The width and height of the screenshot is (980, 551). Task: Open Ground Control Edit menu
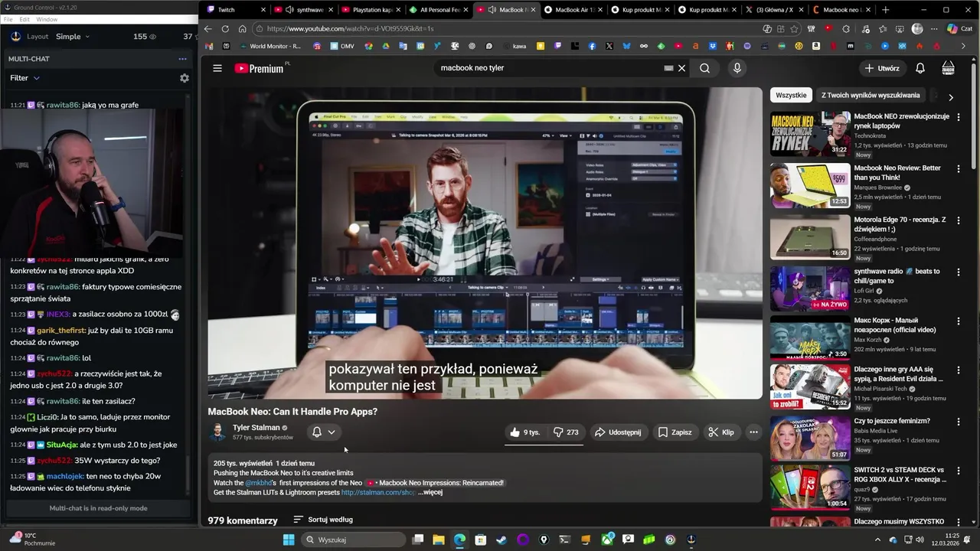tap(24, 19)
